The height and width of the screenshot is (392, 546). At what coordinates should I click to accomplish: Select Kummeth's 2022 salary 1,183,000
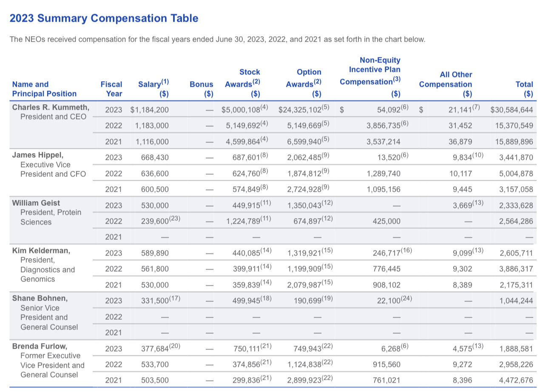pos(152,125)
